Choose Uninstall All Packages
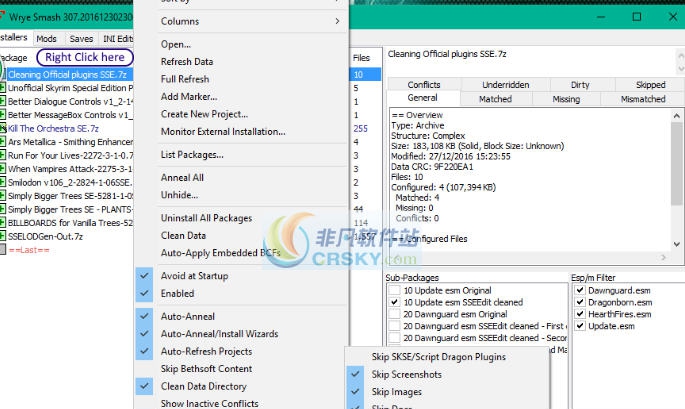The height and width of the screenshot is (409, 685). point(241,218)
